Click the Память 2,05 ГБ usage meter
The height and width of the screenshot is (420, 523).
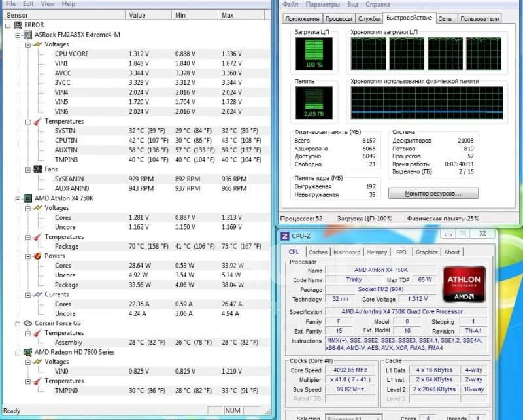pyautogui.click(x=314, y=103)
